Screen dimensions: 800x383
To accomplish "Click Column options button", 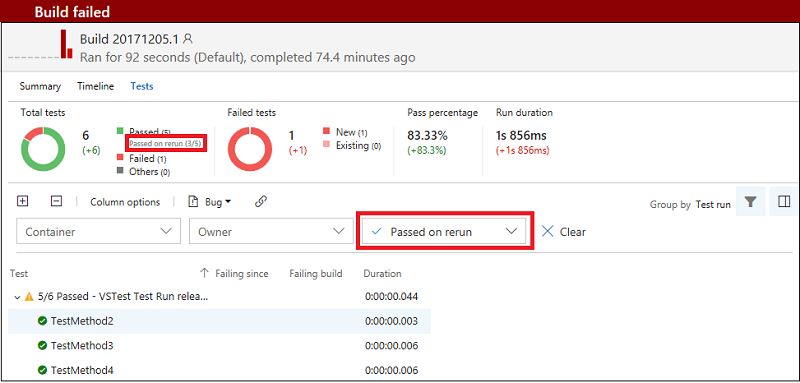I will 125,202.
